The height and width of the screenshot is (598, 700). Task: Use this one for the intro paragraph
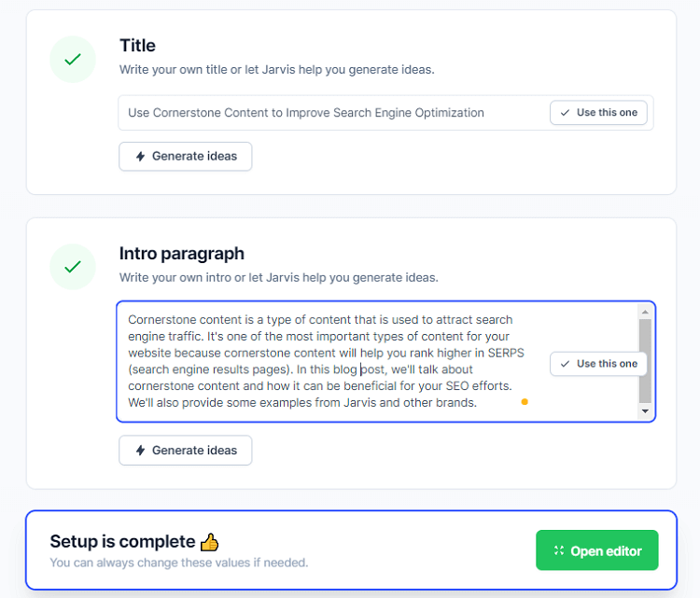(598, 364)
